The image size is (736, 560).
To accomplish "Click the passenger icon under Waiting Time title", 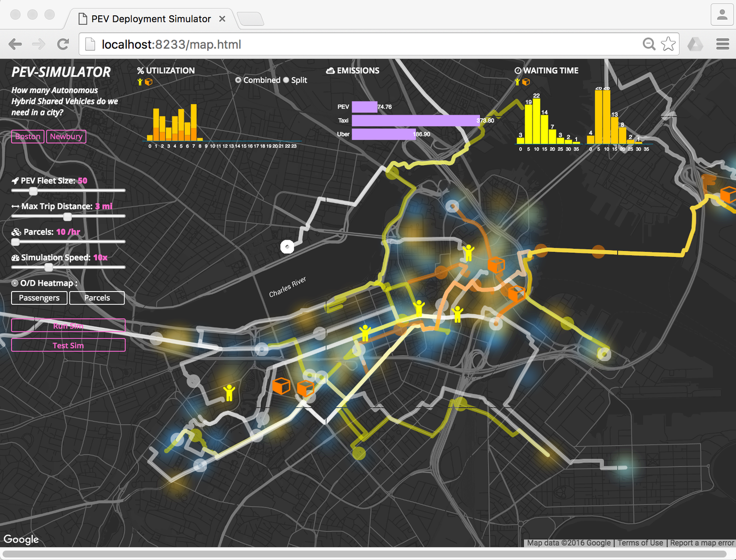I will (x=517, y=82).
